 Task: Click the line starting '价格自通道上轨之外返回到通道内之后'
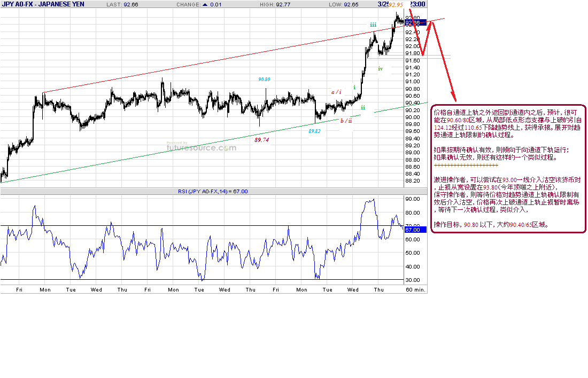pyautogui.click(x=505, y=113)
